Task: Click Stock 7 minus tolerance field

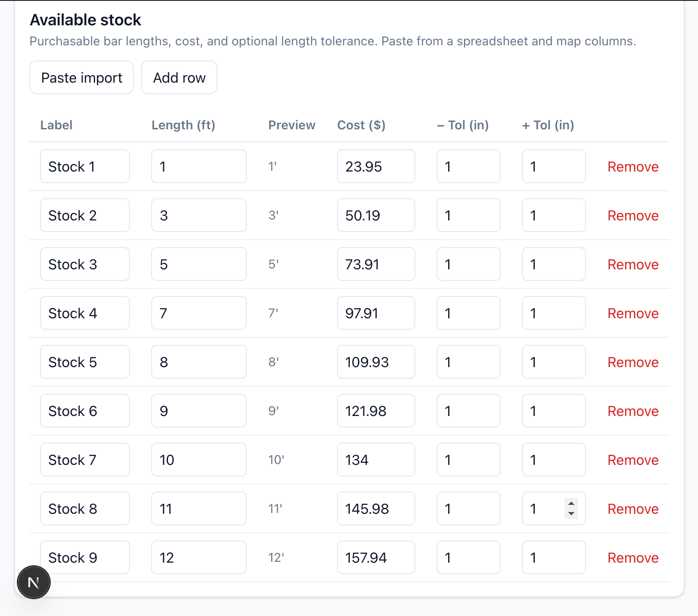Action: [x=469, y=460]
